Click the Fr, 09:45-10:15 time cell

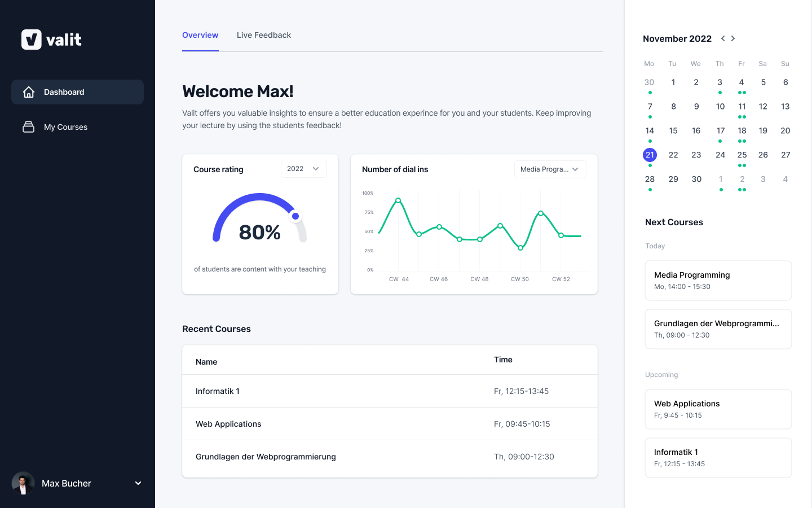522,424
